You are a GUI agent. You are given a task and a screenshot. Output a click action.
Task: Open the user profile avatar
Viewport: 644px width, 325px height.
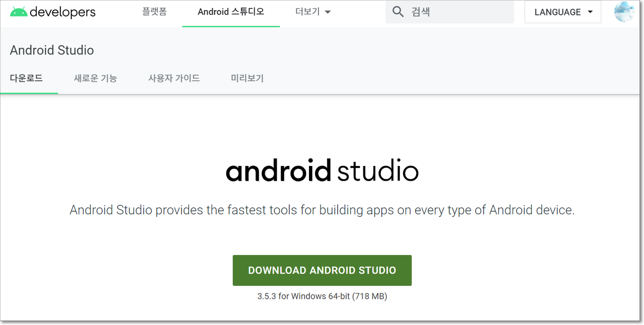tap(624, 12)
